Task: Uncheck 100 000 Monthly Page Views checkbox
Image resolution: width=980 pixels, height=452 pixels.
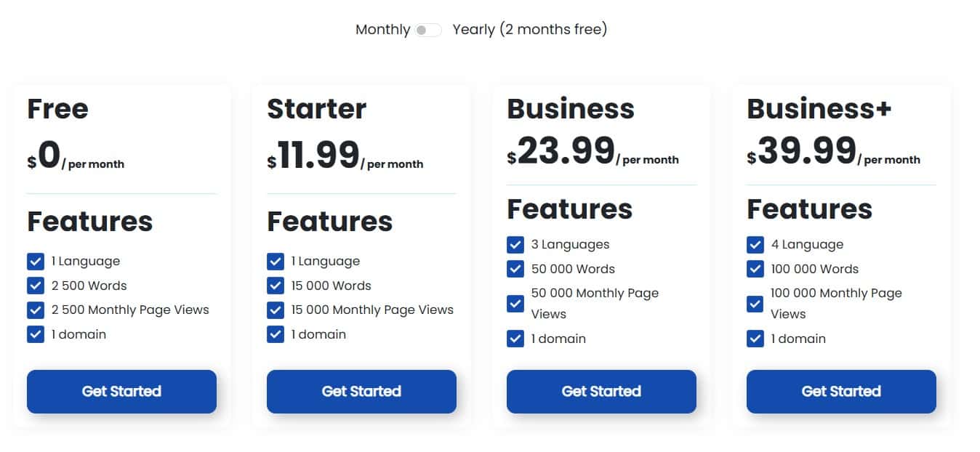Action: [x=755, y=304]
